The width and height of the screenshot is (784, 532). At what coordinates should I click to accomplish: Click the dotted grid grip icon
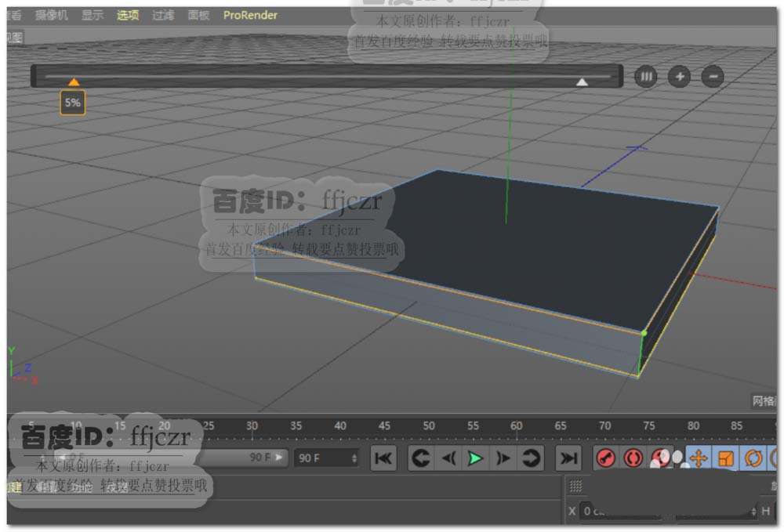(x=575, y=486)
